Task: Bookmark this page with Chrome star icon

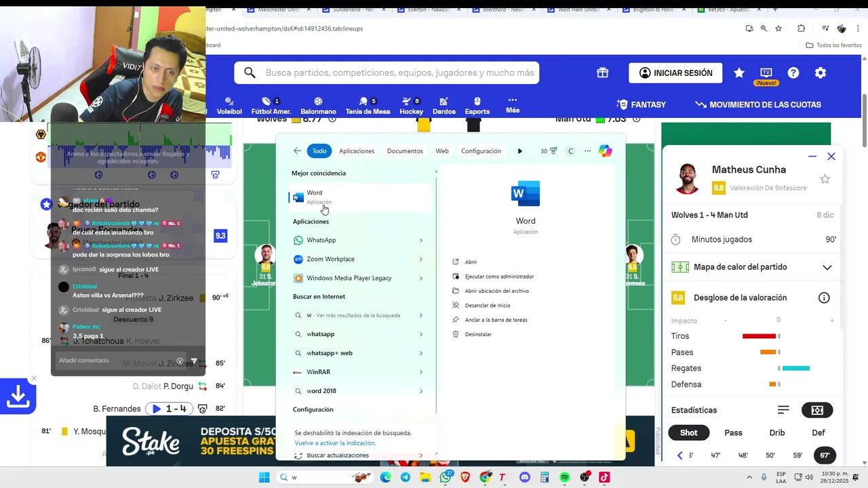Action: 778,28
